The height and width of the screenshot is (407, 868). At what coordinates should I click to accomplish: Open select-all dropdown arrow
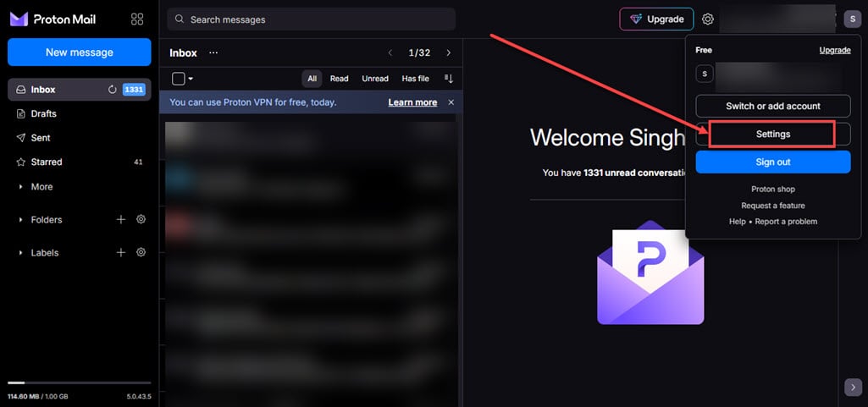click(x=191, y=79)
